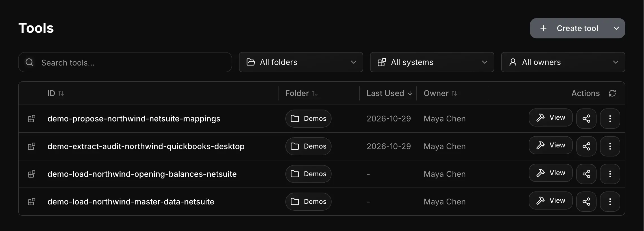Open more options for demo-load-northwind-master-data-netsuite

pyautogui.click(x=610, y=202)
